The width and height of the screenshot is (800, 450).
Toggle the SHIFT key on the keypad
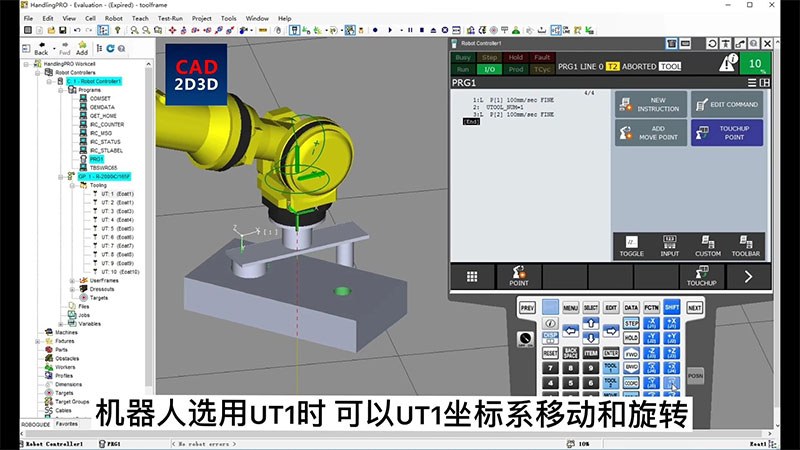point(671,307)
